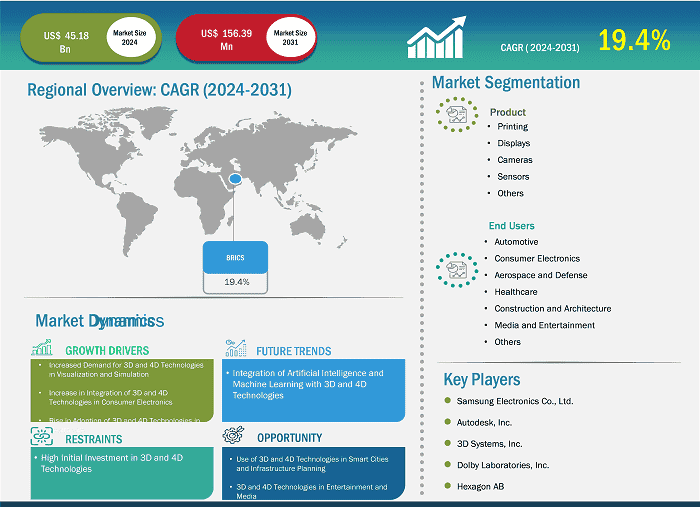
Task: Click the Key Players heading
Action: coord(482,380)
